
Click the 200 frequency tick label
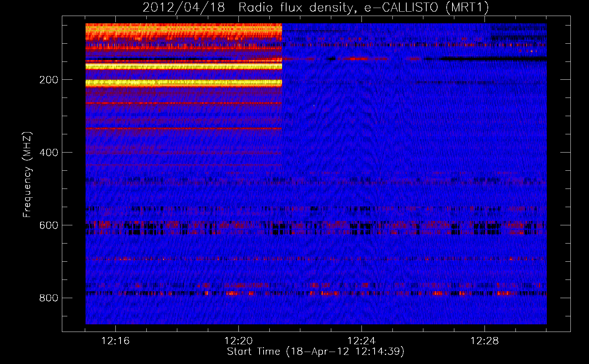49,80
